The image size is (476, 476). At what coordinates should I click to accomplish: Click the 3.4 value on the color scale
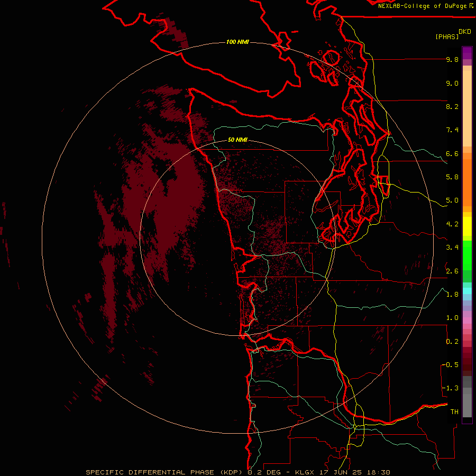(x=452, y=248)
